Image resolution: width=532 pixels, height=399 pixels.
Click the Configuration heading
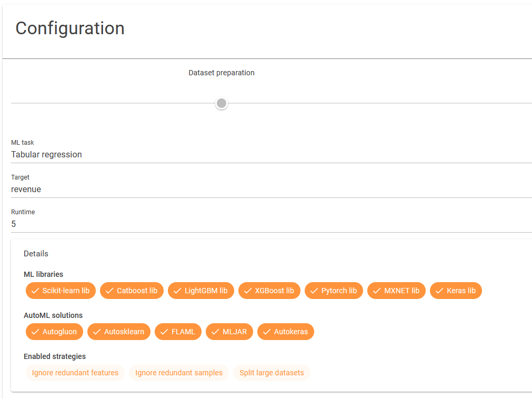(70, 28)
